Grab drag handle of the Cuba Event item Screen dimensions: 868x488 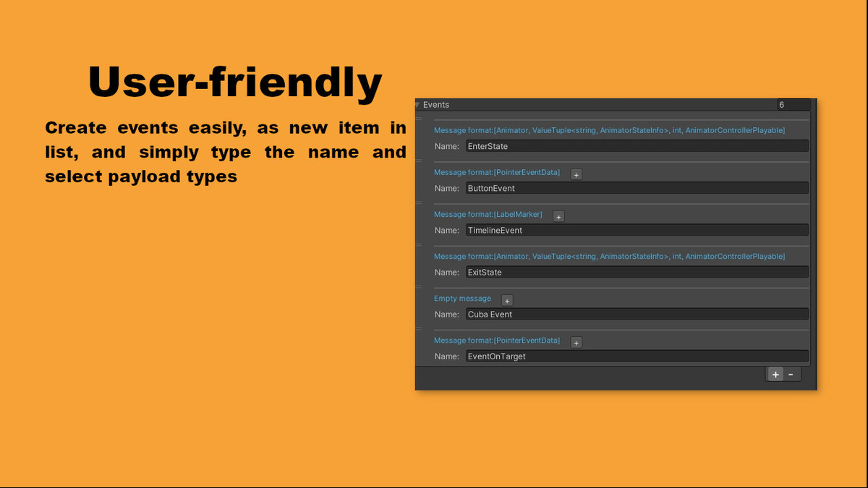point(419,286)
